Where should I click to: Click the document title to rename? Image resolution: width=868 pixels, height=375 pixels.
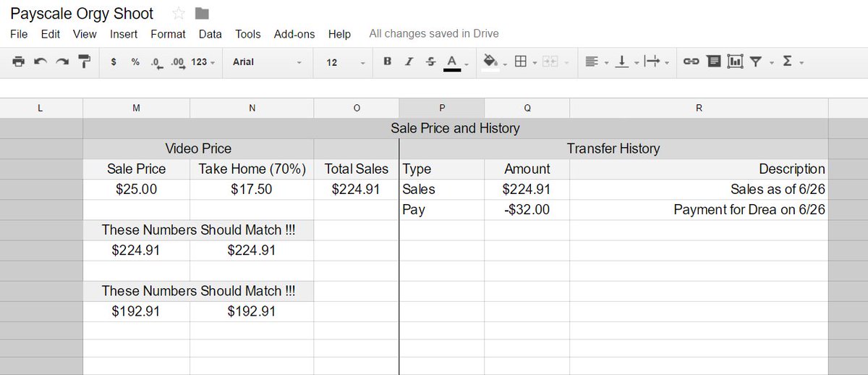pyautogui.click(x=82, y=14)
